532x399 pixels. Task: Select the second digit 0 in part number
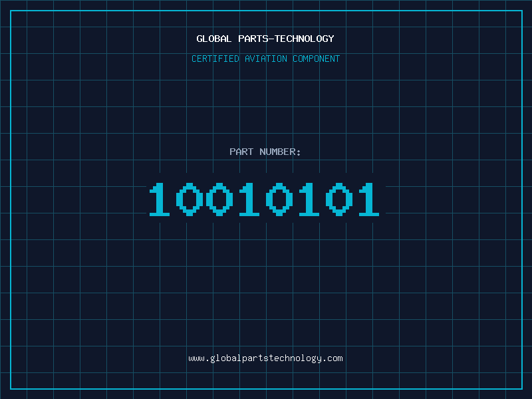pyautogui.click(x=190, y=199)
